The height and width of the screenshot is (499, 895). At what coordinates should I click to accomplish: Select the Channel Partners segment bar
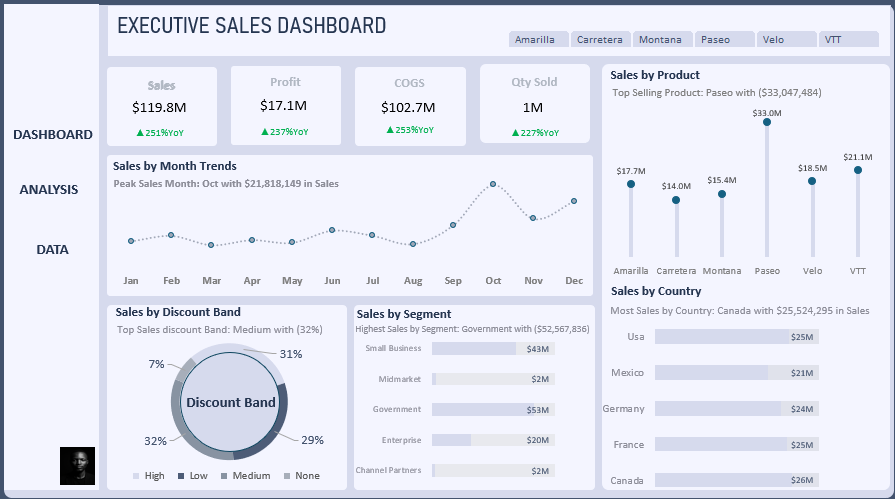click(x=434, y=470)
